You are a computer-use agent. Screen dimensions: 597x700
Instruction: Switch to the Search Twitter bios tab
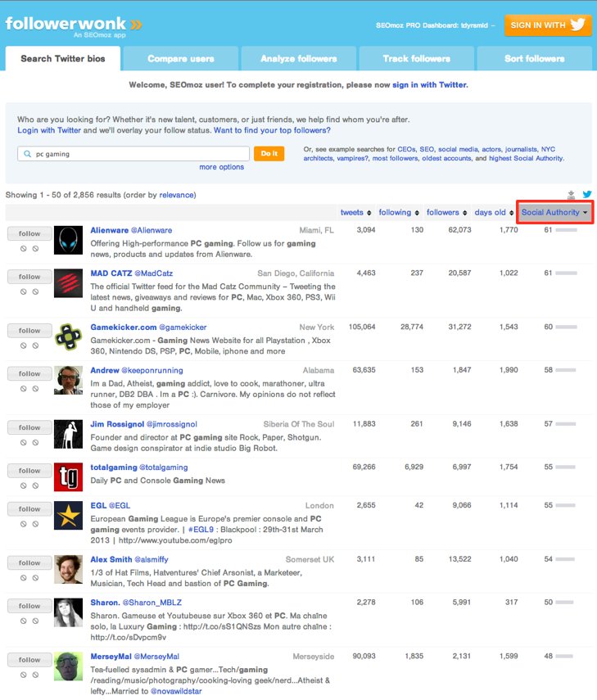point(63,58)
